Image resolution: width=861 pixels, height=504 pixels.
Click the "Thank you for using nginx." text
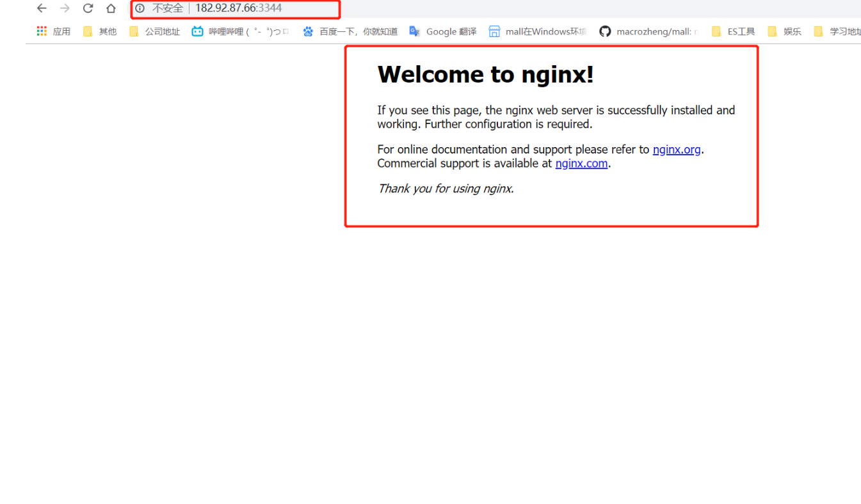[446, 188]
